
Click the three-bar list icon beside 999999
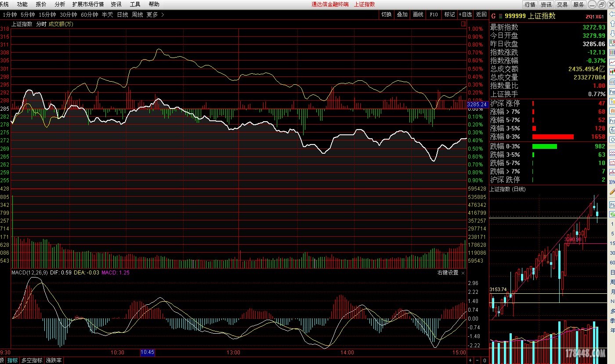tap(500, 16)
